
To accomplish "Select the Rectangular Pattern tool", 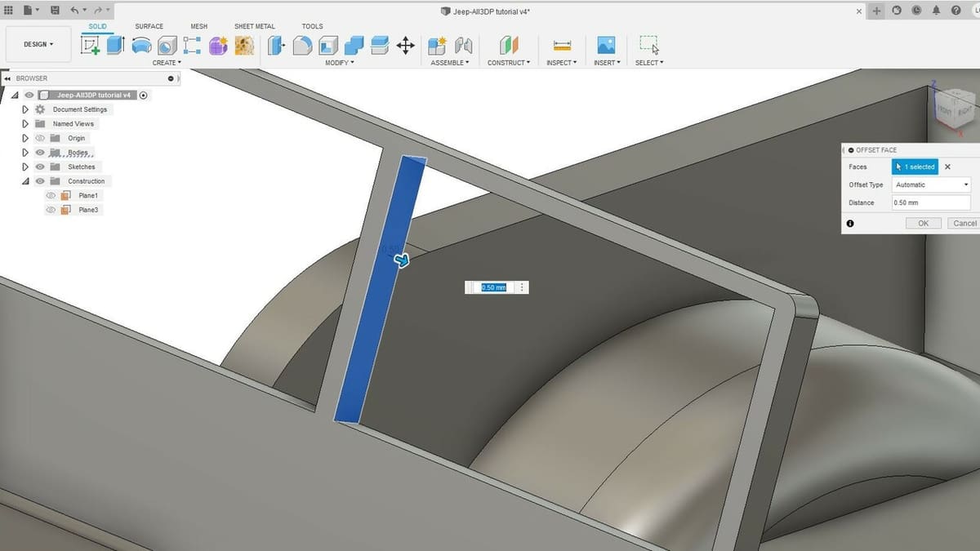I will point(193,45).
